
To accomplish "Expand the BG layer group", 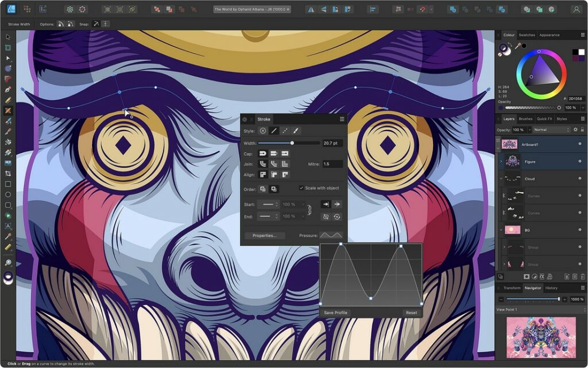I will click(x=501, y=229).
